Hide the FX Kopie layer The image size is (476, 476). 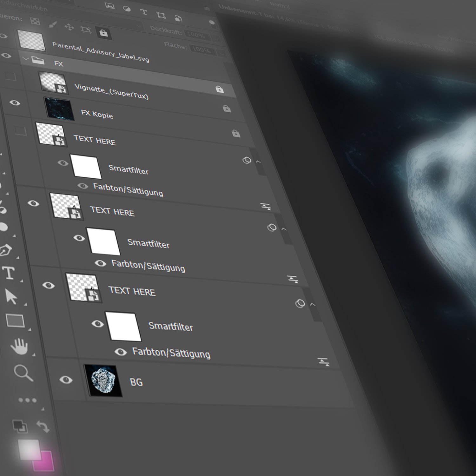[x=15, y=103]
